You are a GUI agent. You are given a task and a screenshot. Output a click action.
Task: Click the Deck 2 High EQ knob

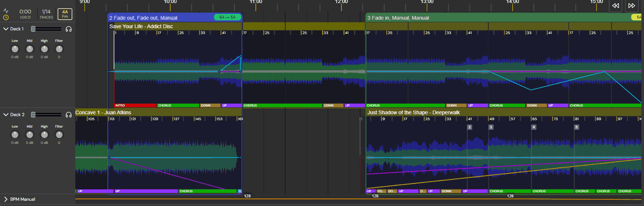[x=44, y=135]
